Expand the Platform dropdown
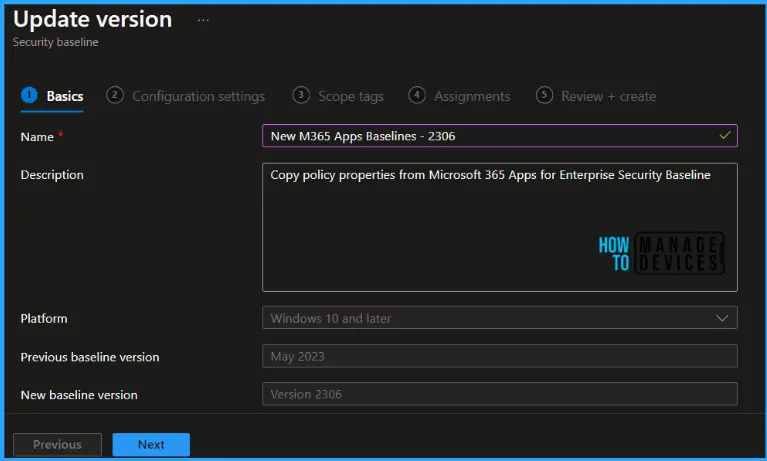The width and height of the screenshot is (767, 461). coord(499,318)
